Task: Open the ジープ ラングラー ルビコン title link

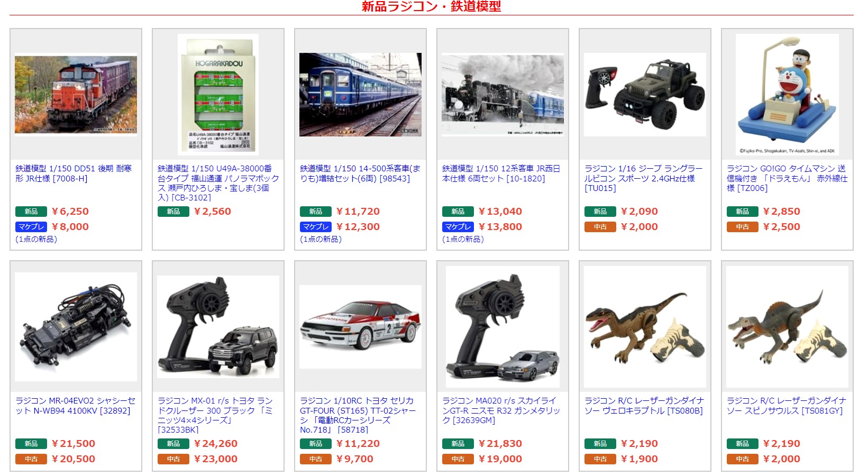Action: tap(644, 178)
